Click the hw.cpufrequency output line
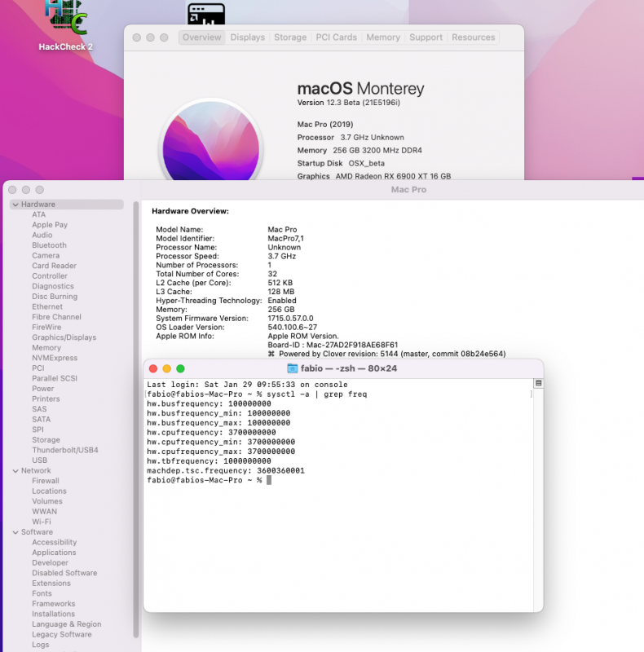644x652 pixels. pyautogui.click(x=211, y=433)
